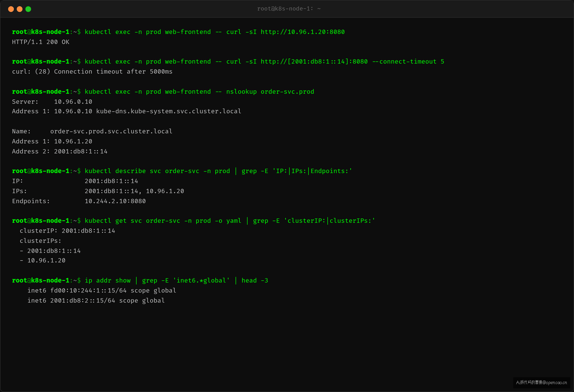
Task: Click the Endpoints: 10.244.2.10:8080 line
Action: coord(79,201)
